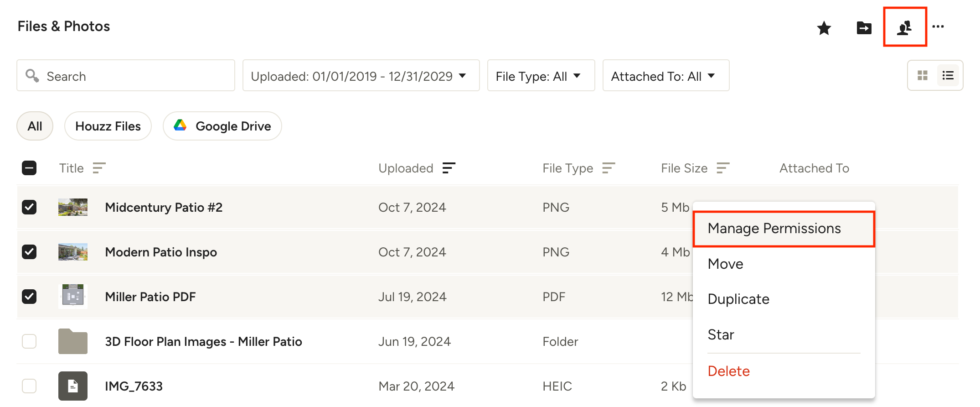Expand the File Type: All dropdown
Image resolution: width=980 pixels, height=407 pixels.
[x=541, y=76]
